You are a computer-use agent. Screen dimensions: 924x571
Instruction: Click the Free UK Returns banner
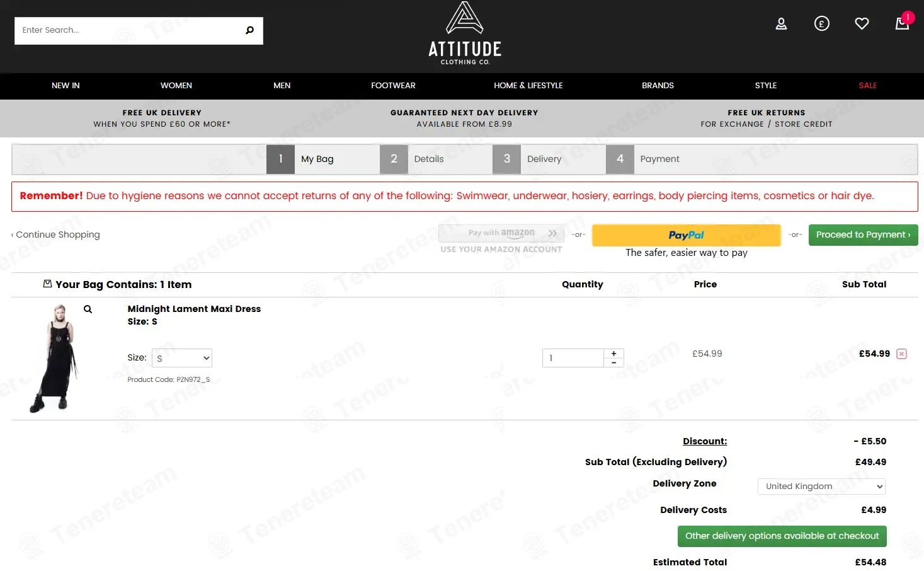(x=767, y=118)
